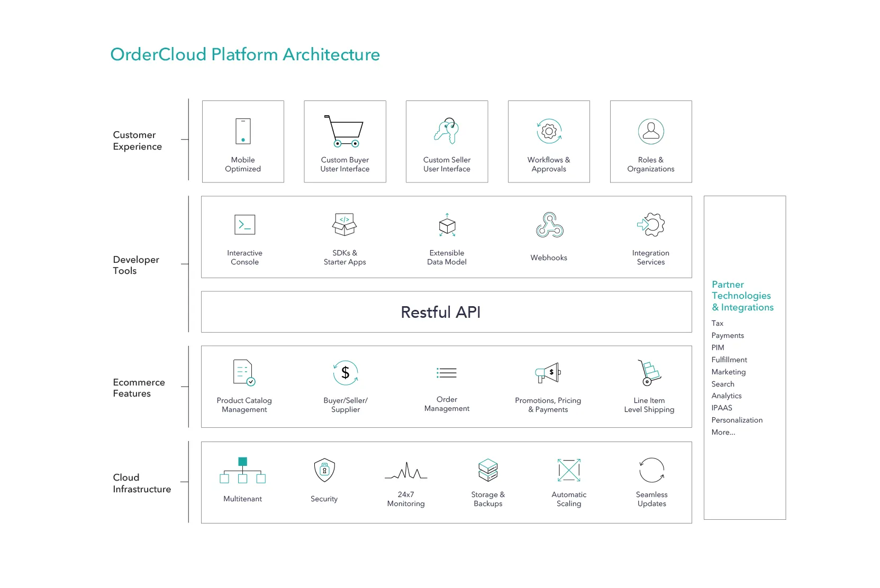Image resolution: width=880 pixels, height=588 pixels.
Task: Click the Automatic Scaling arrows icon
Action: tap(569, 470)
